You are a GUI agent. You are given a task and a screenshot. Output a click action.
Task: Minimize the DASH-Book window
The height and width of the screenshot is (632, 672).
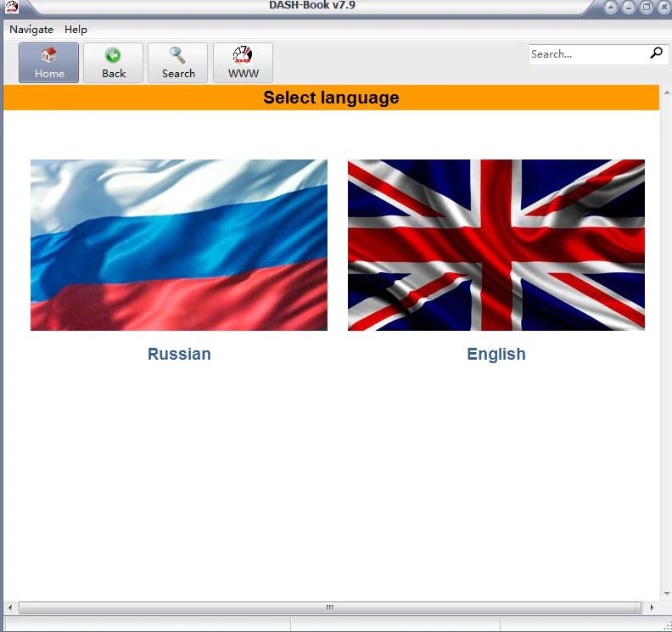628,8
